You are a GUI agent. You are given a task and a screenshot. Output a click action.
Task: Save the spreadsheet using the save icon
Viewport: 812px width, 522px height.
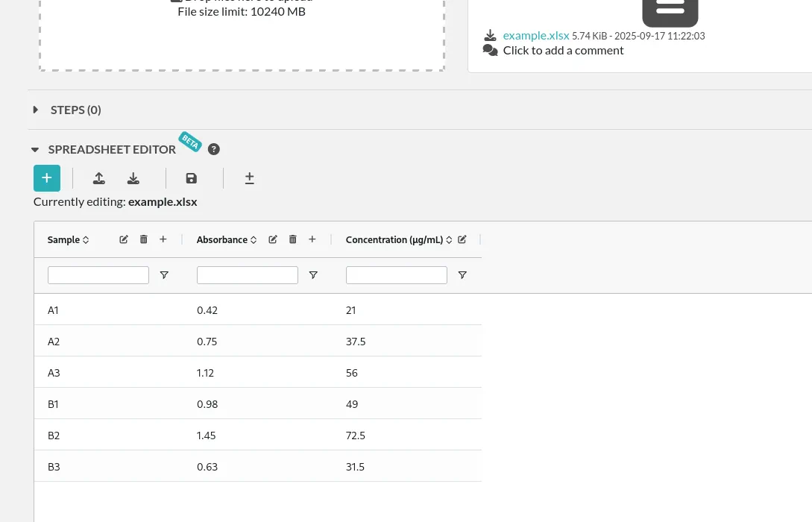click(x=191, y=178)
